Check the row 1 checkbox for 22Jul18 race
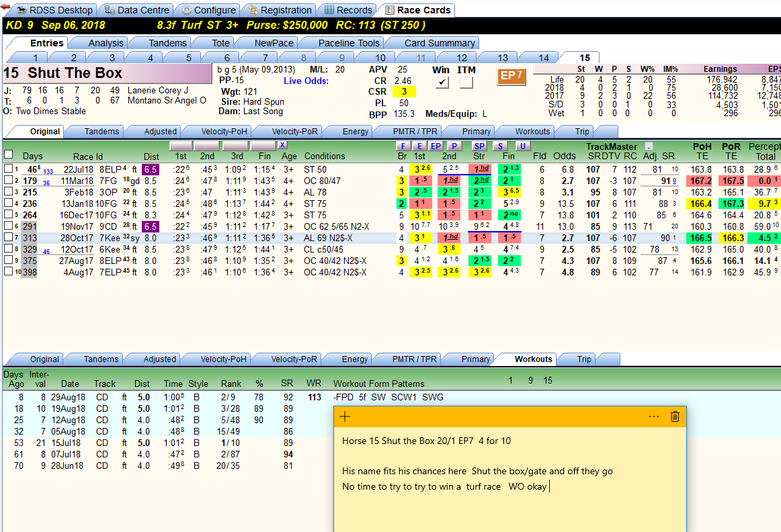781x532 pixels. point(9,169)
